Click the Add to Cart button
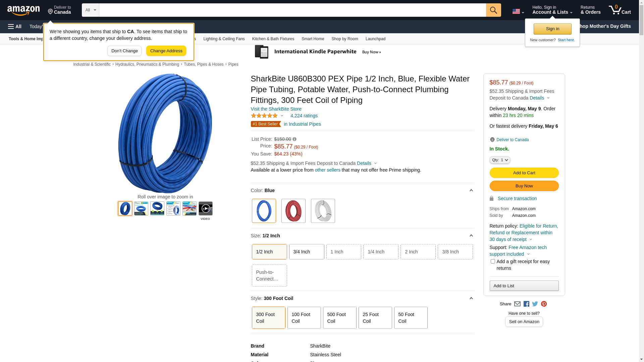The width and height of the screenshot is (644, 362). tap(524, 173)
